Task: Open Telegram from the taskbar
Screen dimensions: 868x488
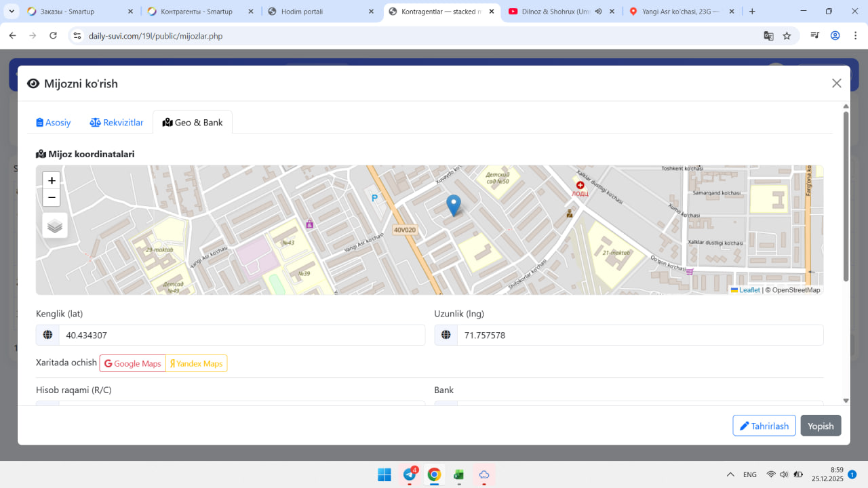Action: pos(410,474)
